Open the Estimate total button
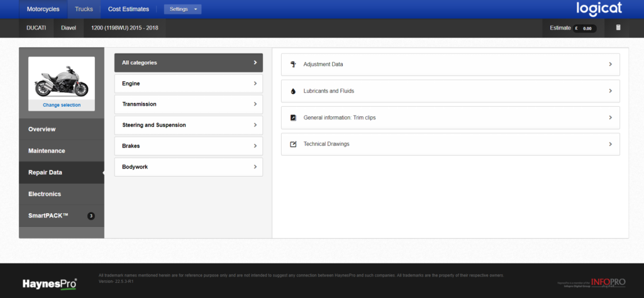Viewport: 644px width, 298px height. pos(573,28)
